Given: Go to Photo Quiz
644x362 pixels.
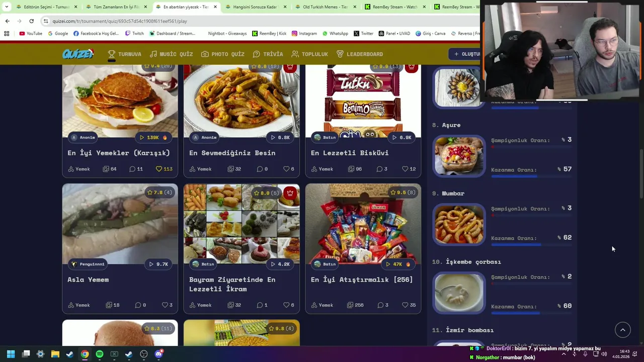Looking at the screenshot, I should tap(223, 54).
